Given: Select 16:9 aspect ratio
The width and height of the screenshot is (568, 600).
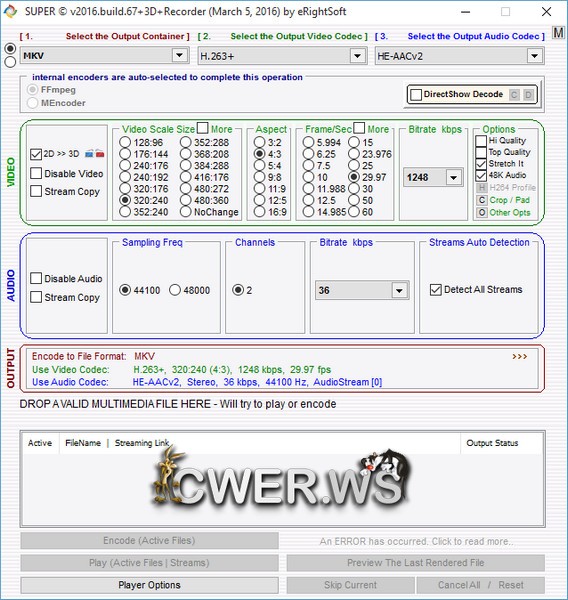Looking at the screenshot, I should tap(260, 212).
